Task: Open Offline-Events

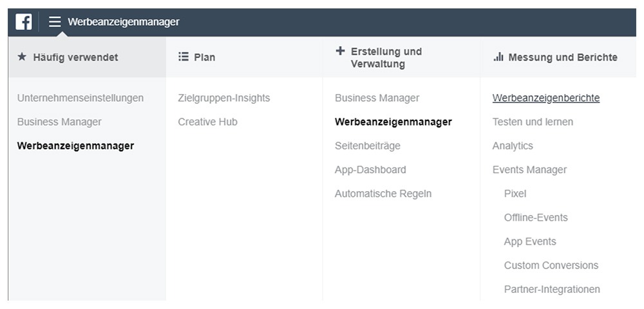Action: click(x=536, y=217)
